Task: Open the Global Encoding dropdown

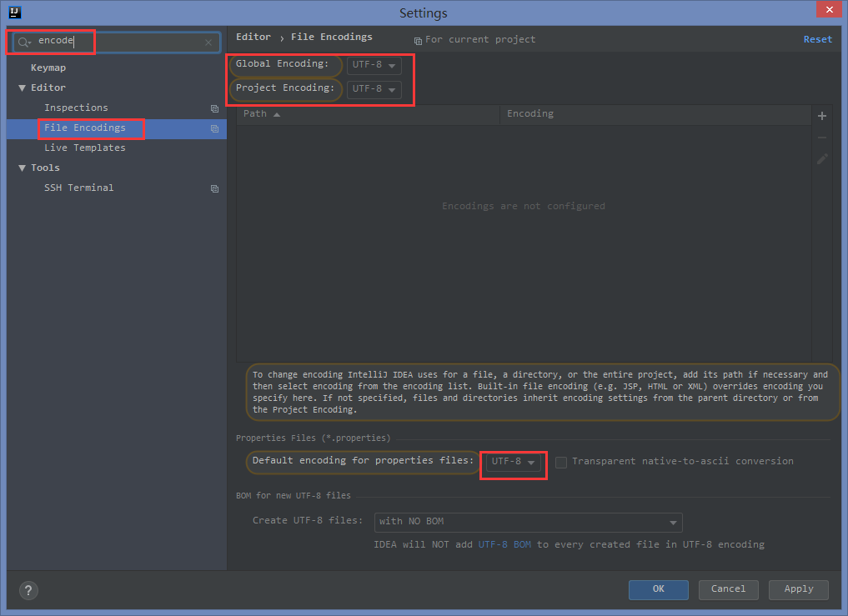Action: point(374,65)
